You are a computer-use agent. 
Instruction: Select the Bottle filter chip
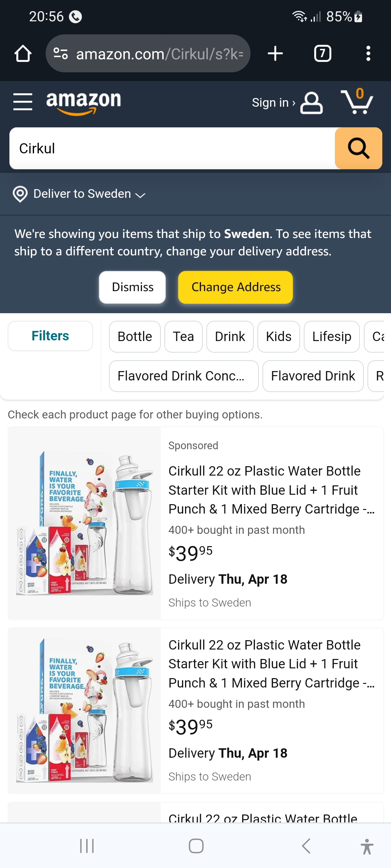pyautogui.click(x=135, y=337)
